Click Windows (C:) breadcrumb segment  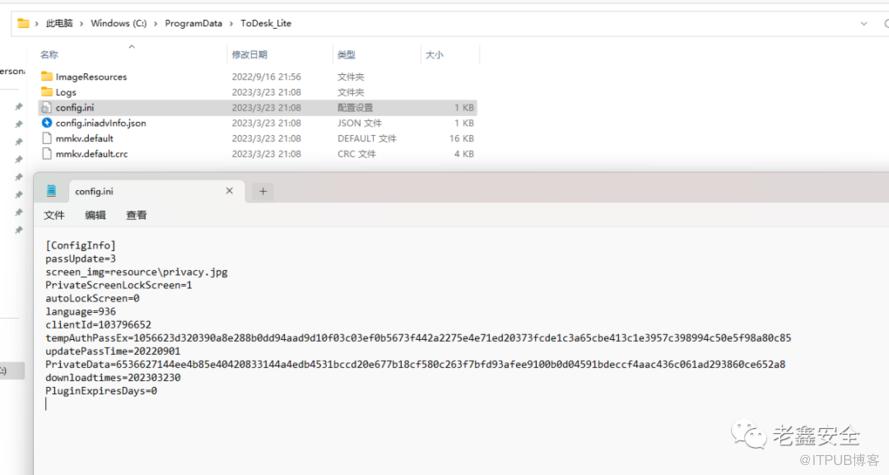point(118,23)
